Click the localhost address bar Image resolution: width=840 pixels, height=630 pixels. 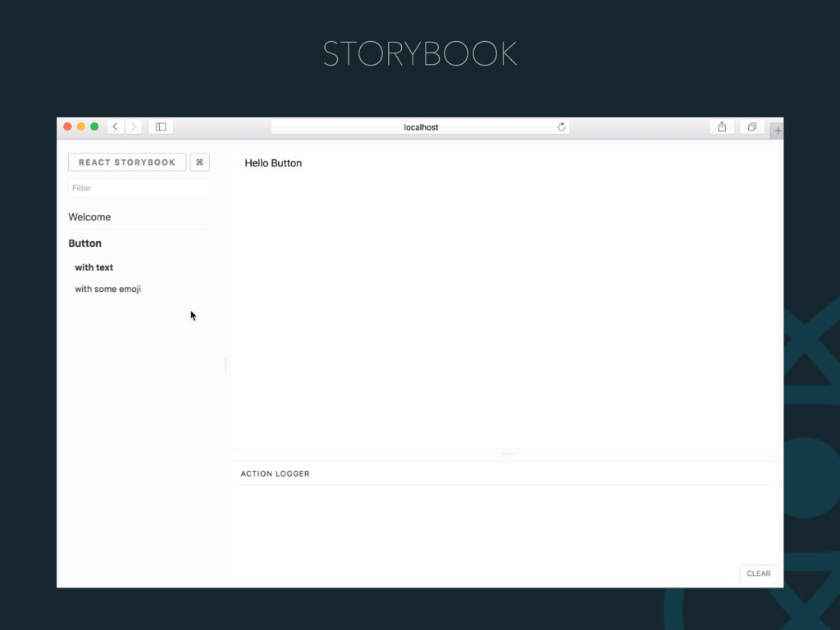(x=421, y=127)
